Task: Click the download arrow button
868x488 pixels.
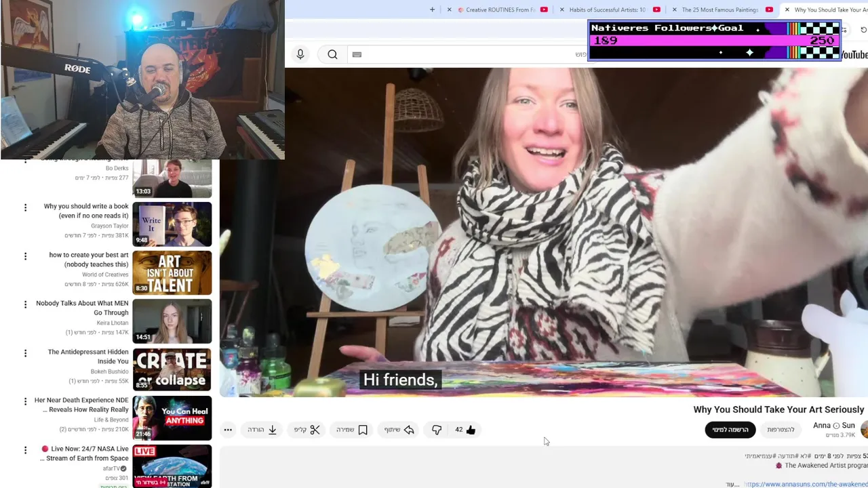Action: [262, 430]
